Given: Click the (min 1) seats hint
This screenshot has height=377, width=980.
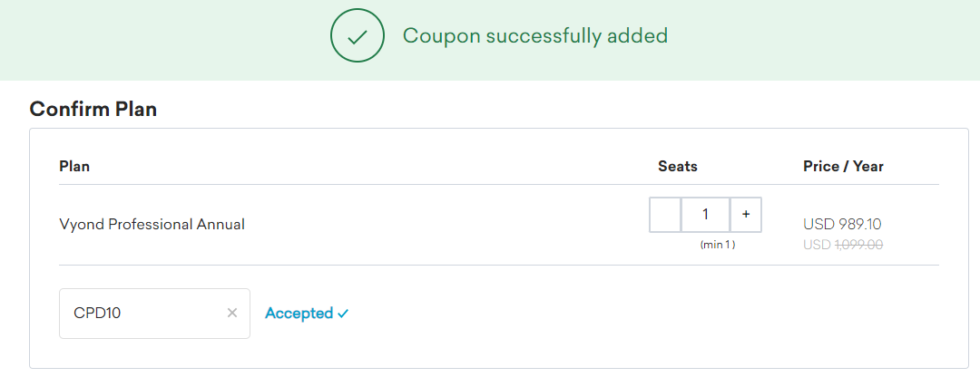Looking at the screenshot, I should 717,245.
